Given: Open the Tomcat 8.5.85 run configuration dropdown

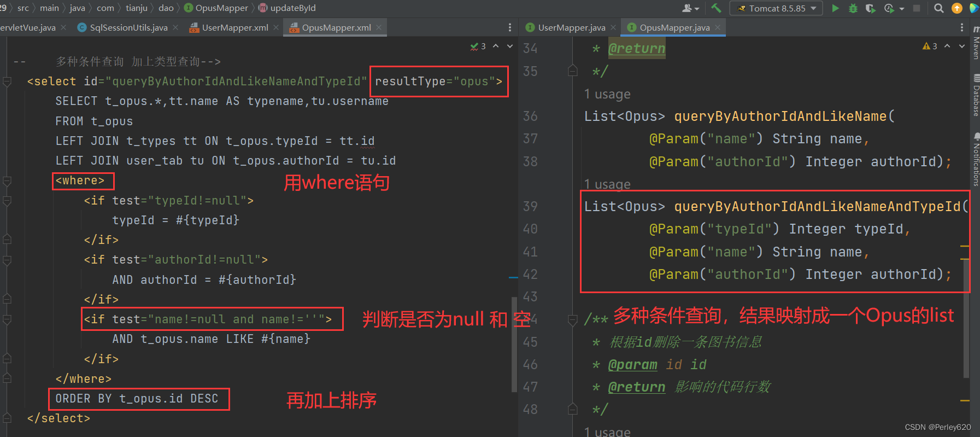Looking at the screenshot, I should (776, 8).
